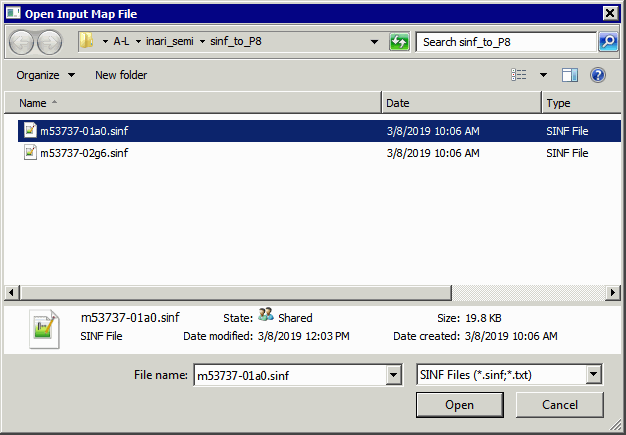Open SINF Files type filter dropdown
The width and height of the screenshot is (626, 435).
(x=593, y=374)
